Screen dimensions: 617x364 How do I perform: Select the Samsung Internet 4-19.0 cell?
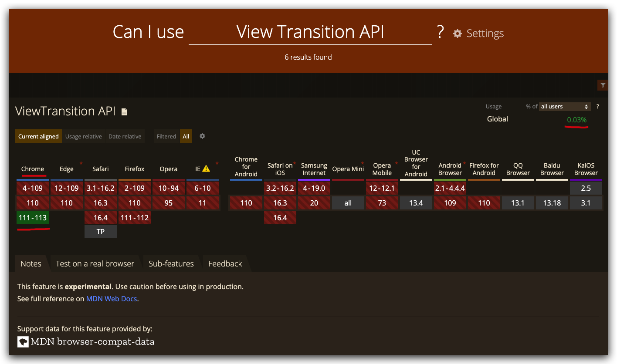314,188
